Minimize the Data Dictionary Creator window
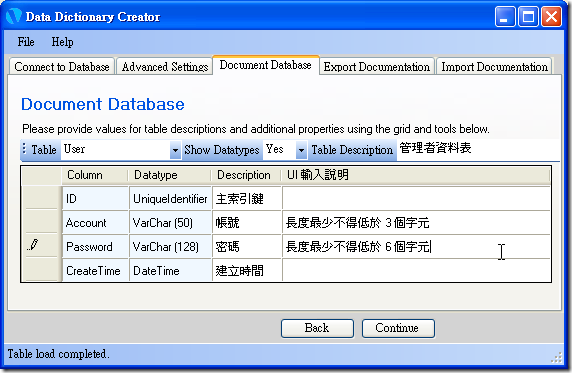 (505, 17)
